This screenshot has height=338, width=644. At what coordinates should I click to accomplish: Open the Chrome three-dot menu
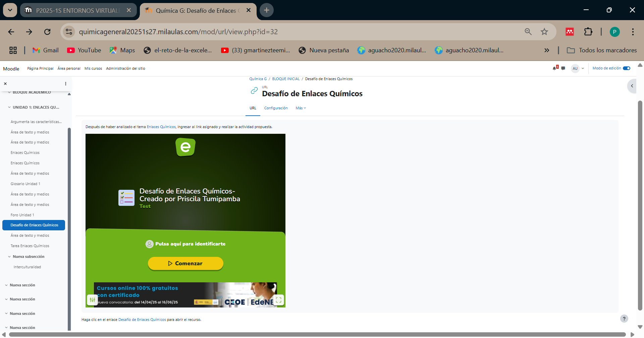[x=633, y=32]
